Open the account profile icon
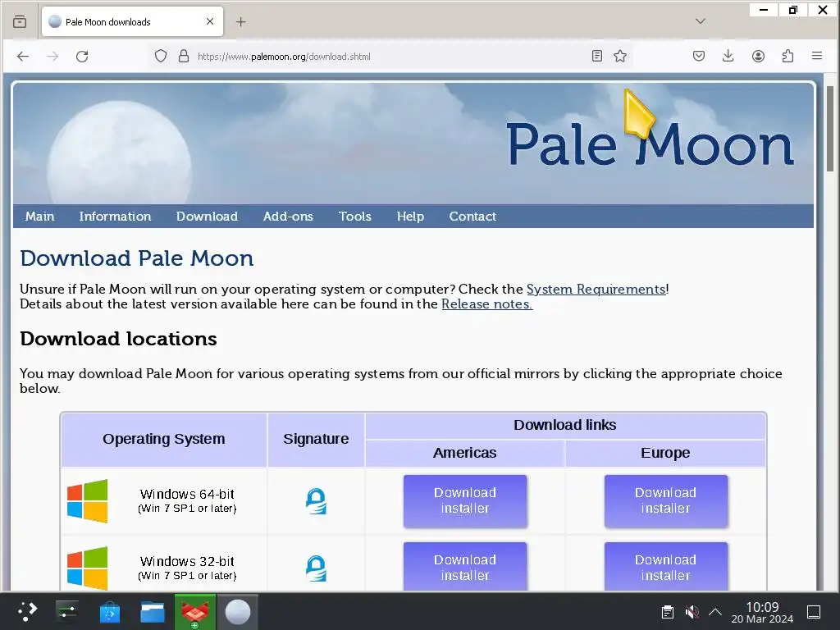840x630 pixels. 758,56
